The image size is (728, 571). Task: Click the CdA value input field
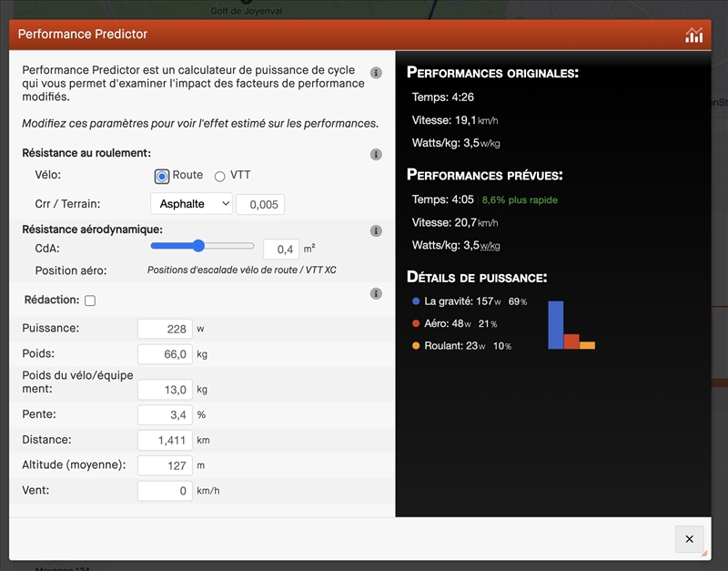pos(281,250)
